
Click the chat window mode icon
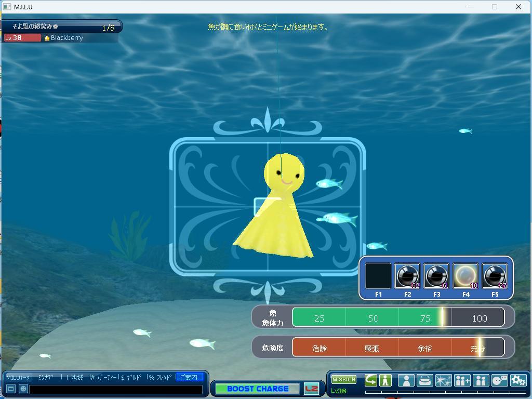(11, 389)
